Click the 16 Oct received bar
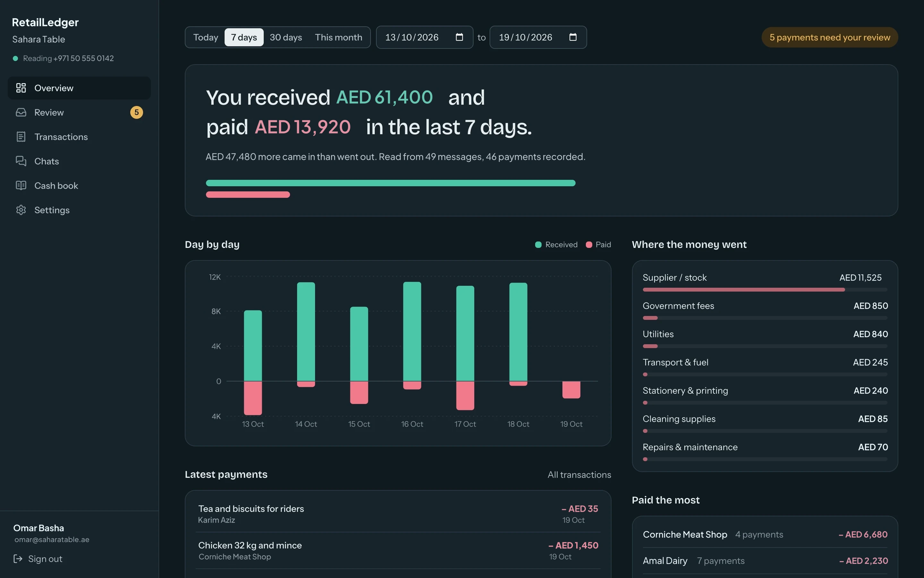The image size is (924, 578). point(412,331)
